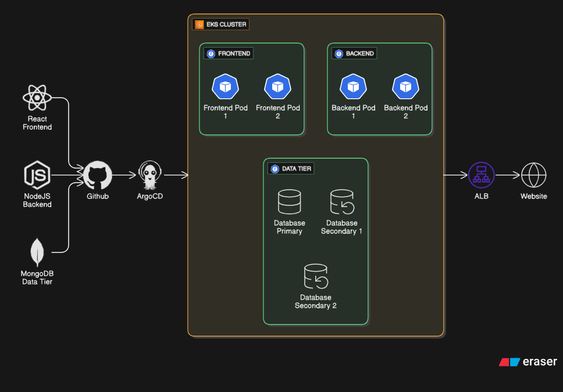Image resolution: width=563 pixels, height=392 pixels.
Task: Select the Database Primary cylinder icon
Action: click(290, 202)
